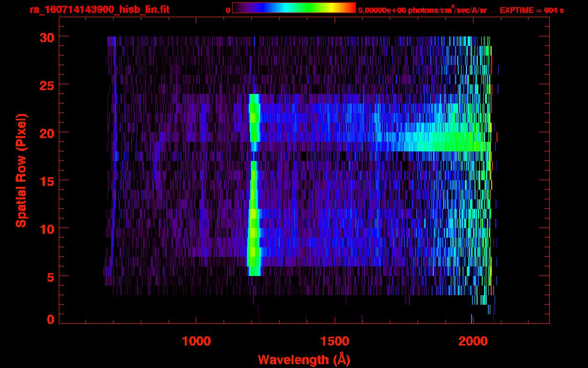Click the 1000 wavelength tick label
Screen dimensions: 588x368
click(196, 341)
